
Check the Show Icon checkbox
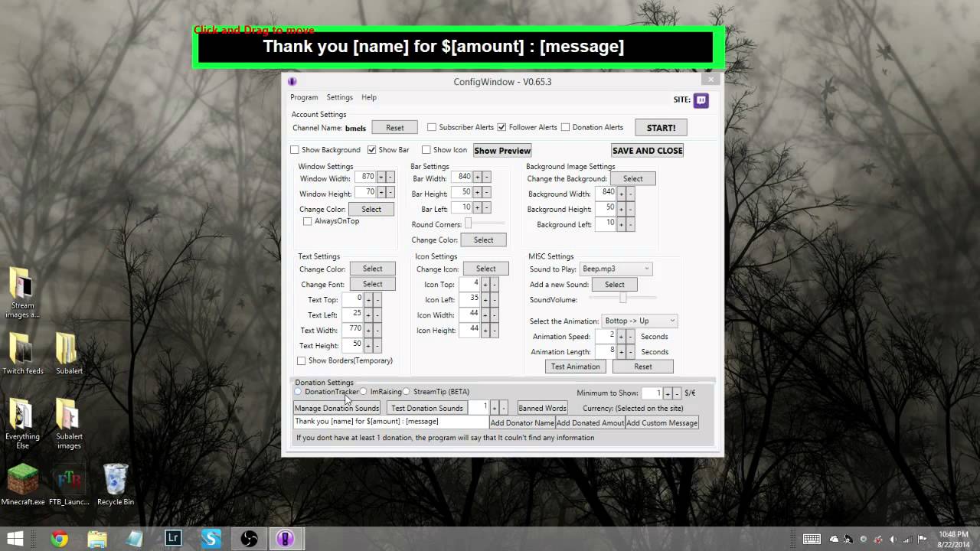(x=426, y=150)
